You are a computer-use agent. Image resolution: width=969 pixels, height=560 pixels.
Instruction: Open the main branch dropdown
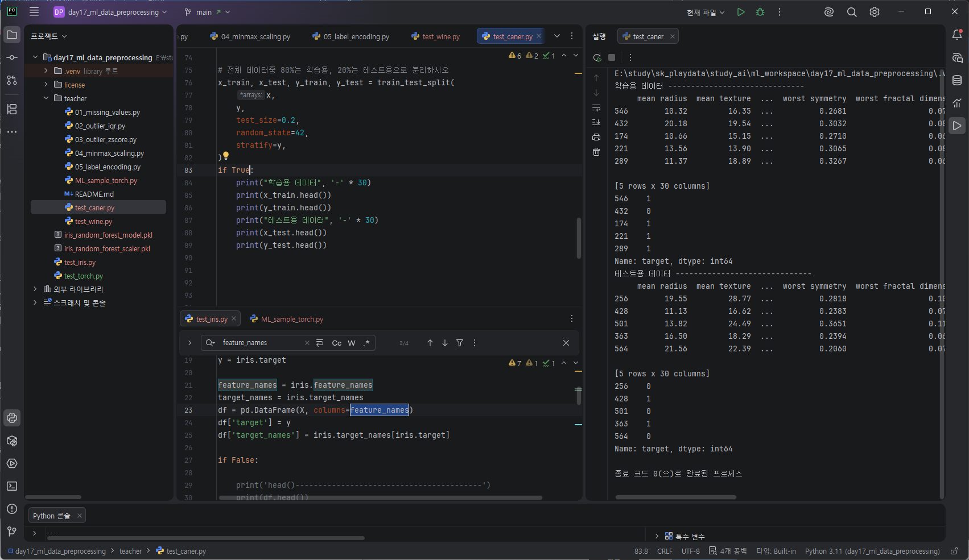(207, 12)
